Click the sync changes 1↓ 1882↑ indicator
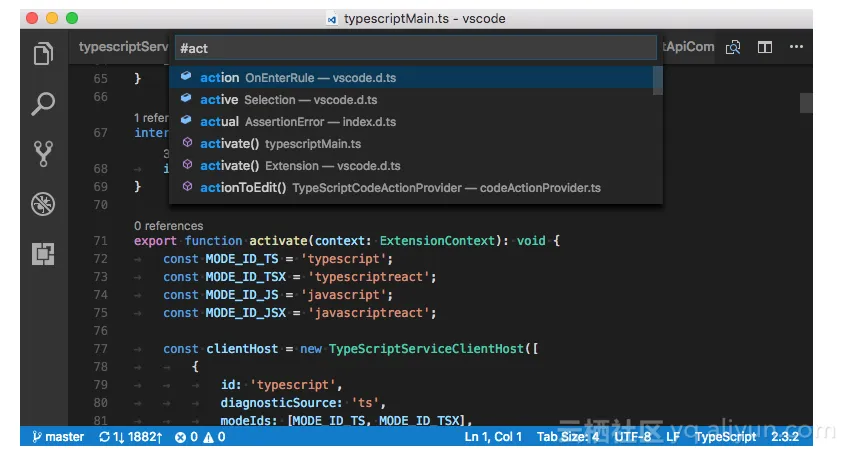 pos(130,437)
